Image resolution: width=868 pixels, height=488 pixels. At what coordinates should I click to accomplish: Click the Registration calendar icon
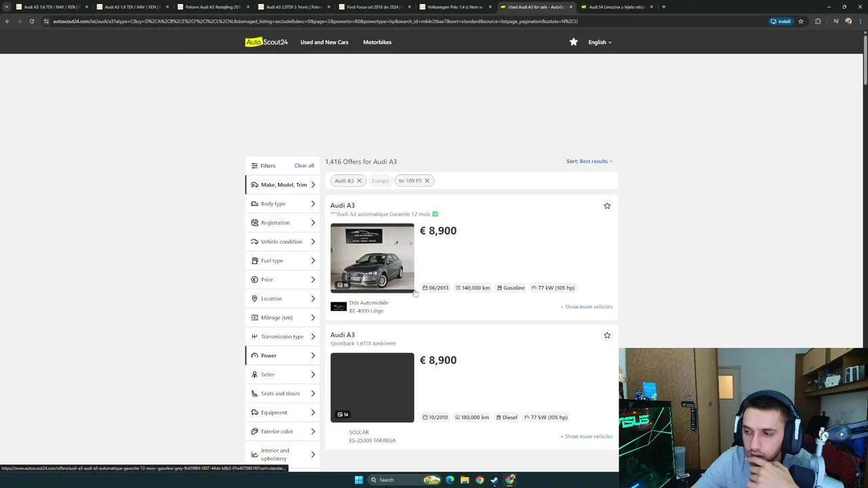(x=254, y=222)
